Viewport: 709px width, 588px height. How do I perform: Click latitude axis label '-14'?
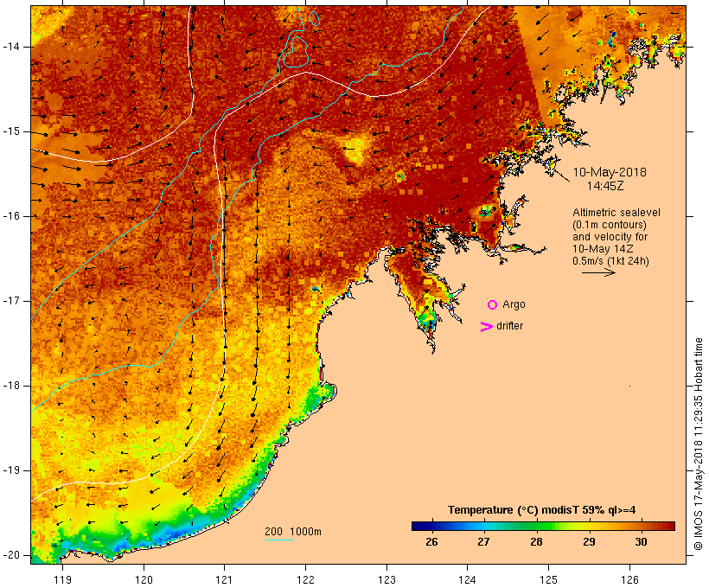[x=11, y=47]
